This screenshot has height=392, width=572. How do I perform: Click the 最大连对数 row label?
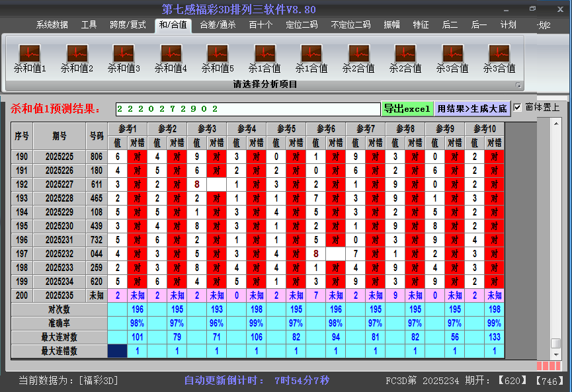tap(59, 337)
